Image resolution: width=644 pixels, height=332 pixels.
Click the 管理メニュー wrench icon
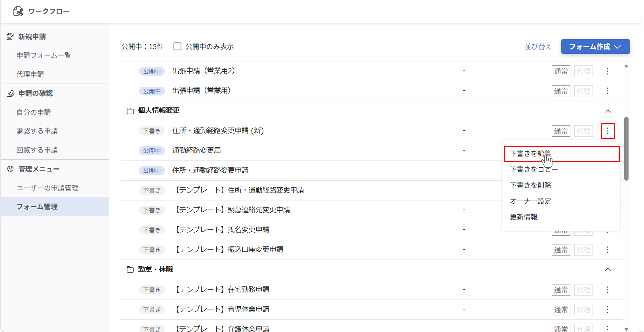(x=10, y=169)
